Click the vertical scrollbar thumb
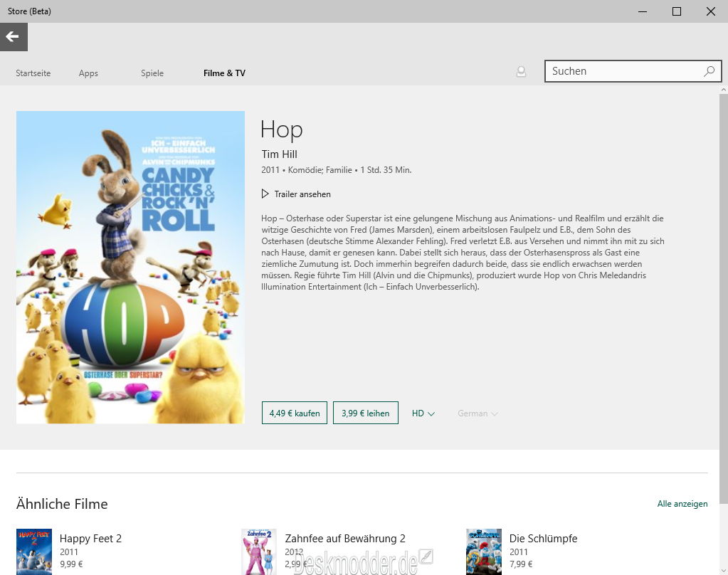 tap(723, 285)
